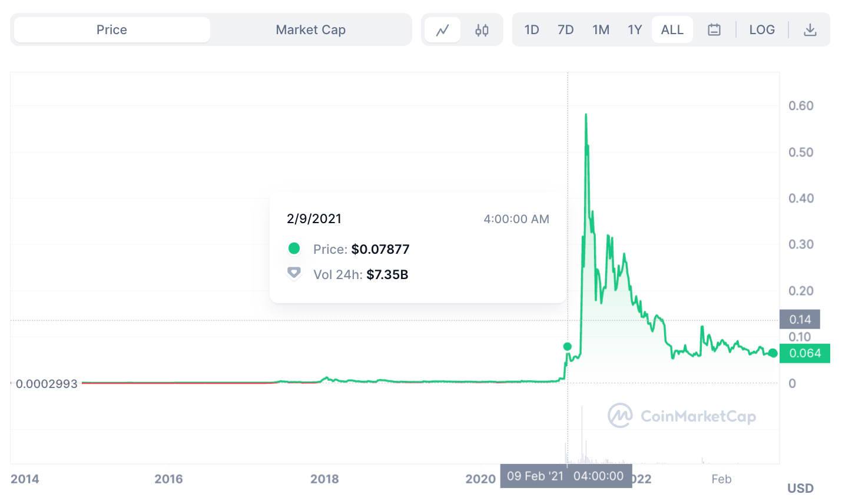Switch to candlestick chart icon
Viewport: 842px width, 504px height.
tap(482, 30)
